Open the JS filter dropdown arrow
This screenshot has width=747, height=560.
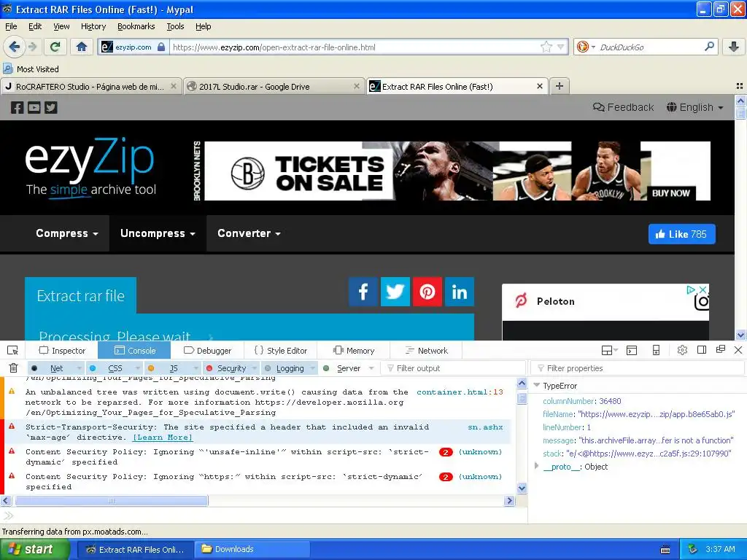click(x=196, y=368)
